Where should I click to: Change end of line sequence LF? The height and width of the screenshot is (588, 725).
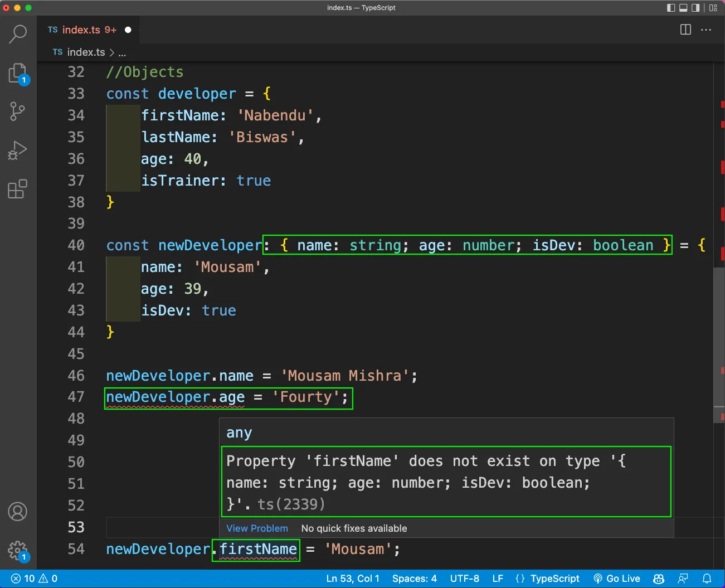[x=498, y=579]
